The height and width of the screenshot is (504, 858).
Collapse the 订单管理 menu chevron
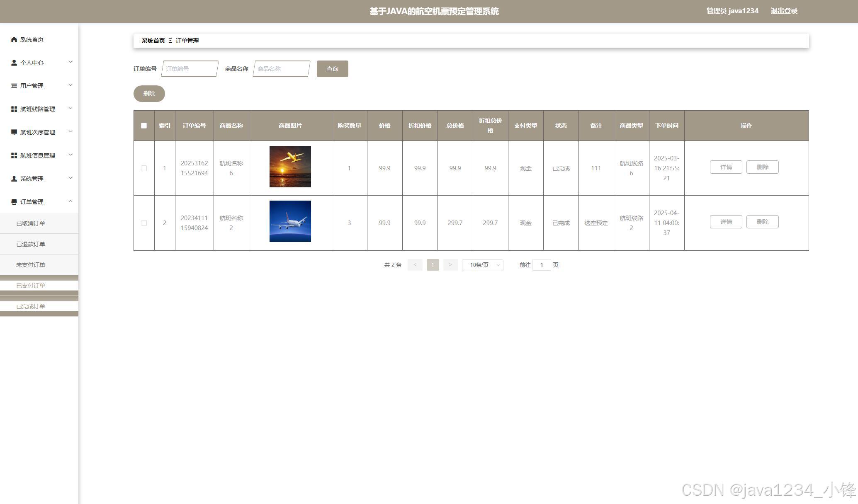point(70,201)
